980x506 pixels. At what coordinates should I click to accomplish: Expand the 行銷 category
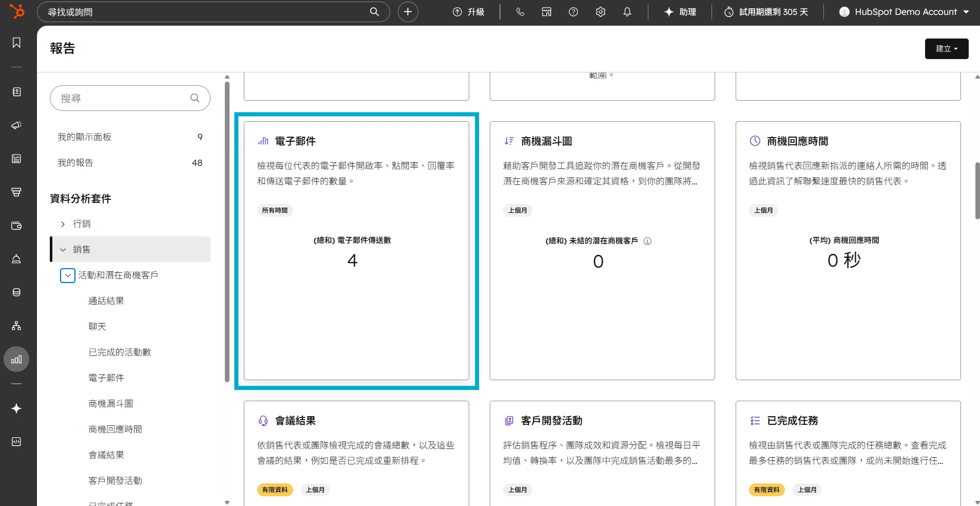(x=63, y=224)
